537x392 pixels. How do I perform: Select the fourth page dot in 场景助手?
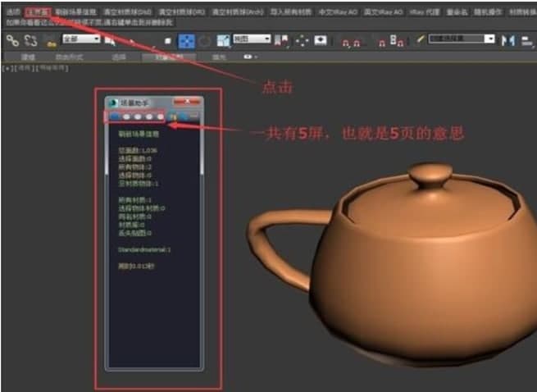coord(149,117)
